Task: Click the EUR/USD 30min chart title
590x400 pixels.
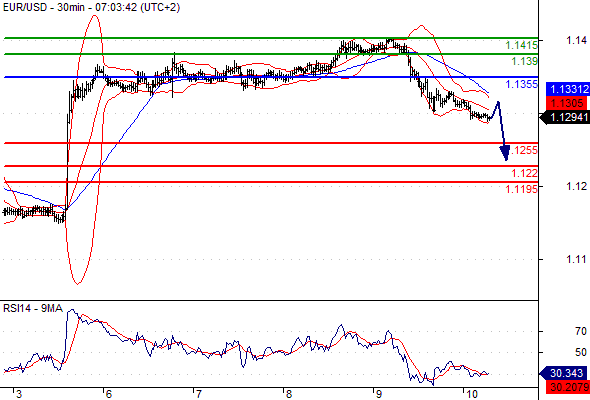Action: (x=91, y=7)
